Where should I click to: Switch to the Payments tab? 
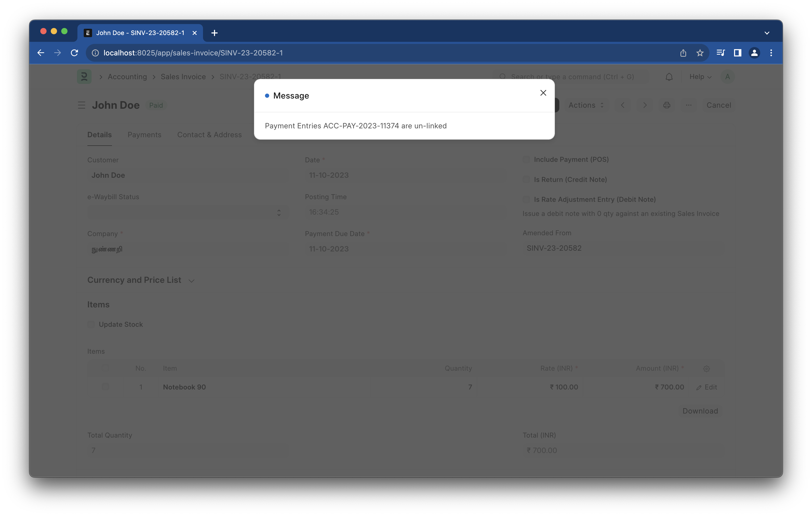(144, 135)
